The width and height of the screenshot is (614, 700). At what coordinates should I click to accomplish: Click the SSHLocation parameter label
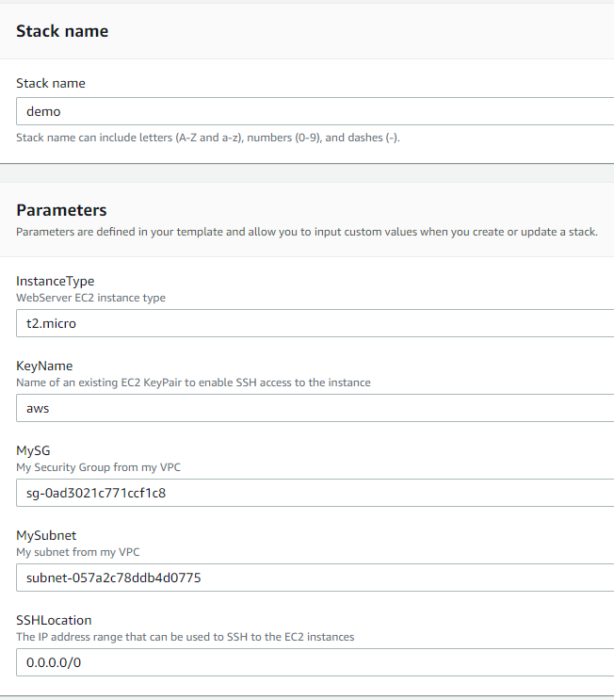tap(54, 620)
